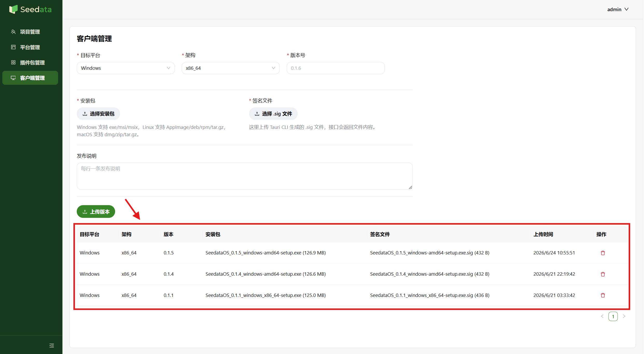644x354 pixels.
Task: Click the 选择安装包 upload button
Action: tap(98, 114)
